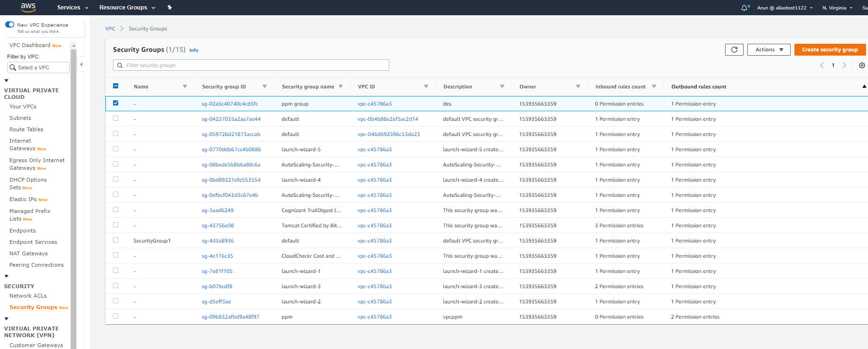Open Network ACLs in sidebar
This screenshot has width=868, height=349.
coord(28,296)
